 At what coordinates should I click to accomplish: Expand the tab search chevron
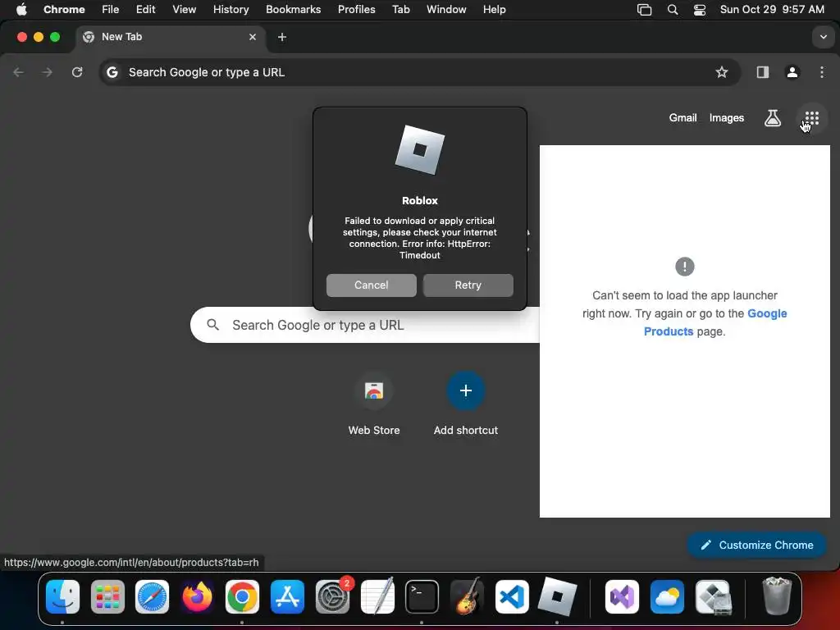pos(823,37)
